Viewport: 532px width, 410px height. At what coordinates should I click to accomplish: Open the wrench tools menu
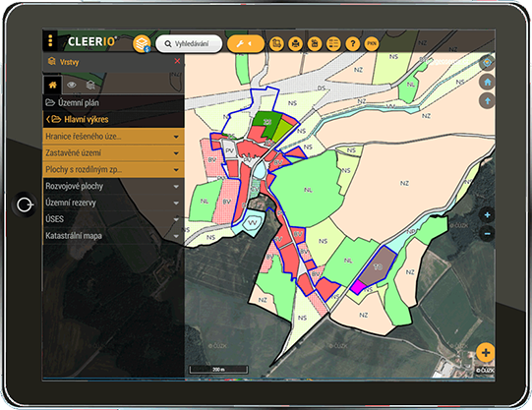pyautogui.click(x=245, y=43)
